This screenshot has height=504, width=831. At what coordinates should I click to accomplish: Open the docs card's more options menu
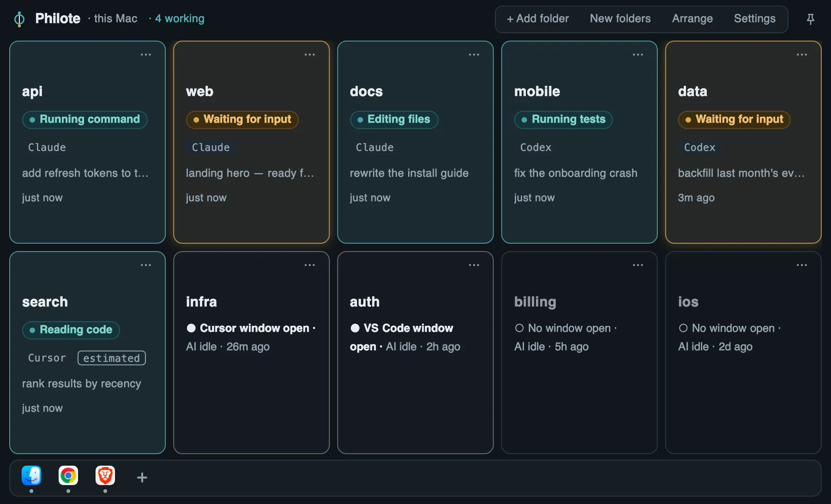coord(474,54)
